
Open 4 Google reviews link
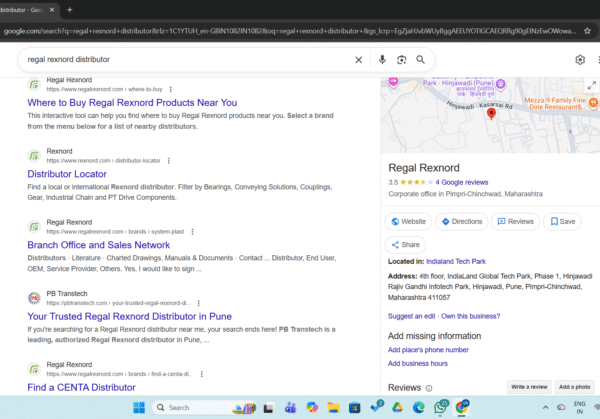[x=461, y=182]
